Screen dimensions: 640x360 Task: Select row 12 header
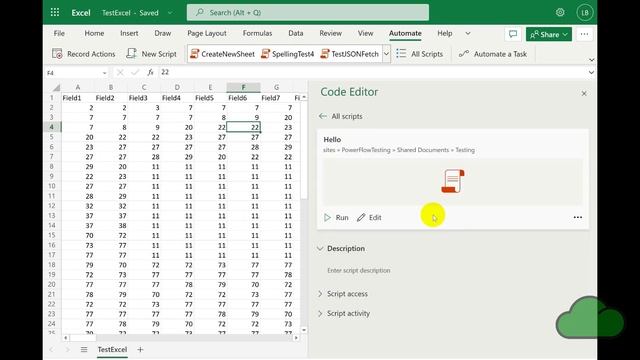point(52,206)
